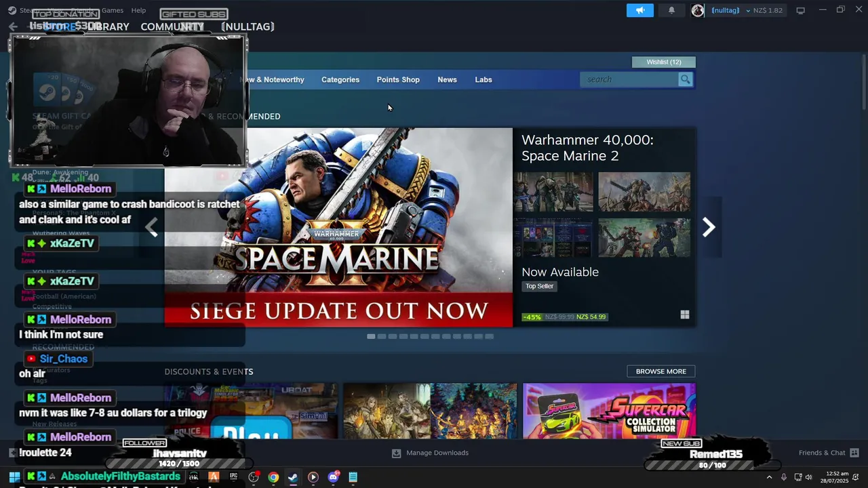Open Steam Labs
The image size is (868, 488).
484,79
